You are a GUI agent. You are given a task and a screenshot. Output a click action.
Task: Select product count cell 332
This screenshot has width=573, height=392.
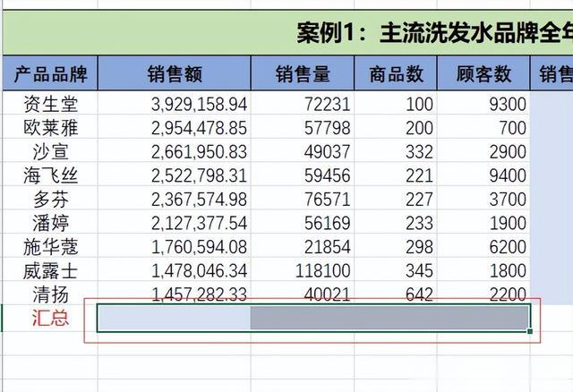pos(396,151)
